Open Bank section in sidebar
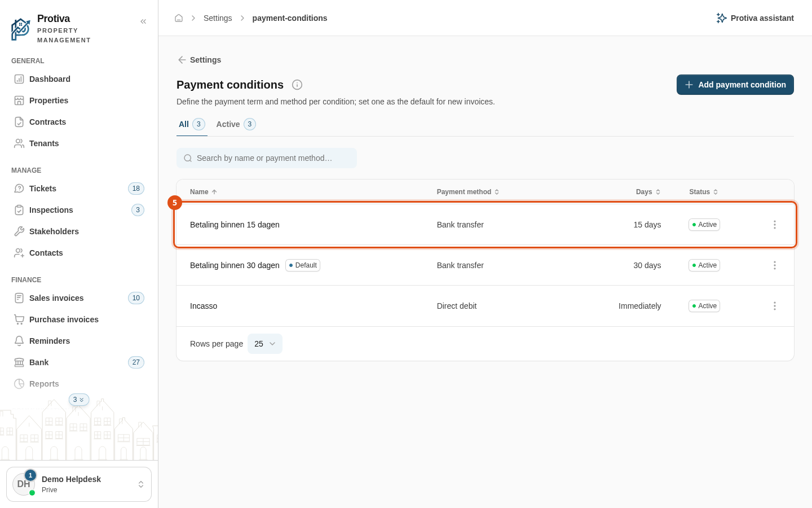812x508 pixels. coord(79,362)
